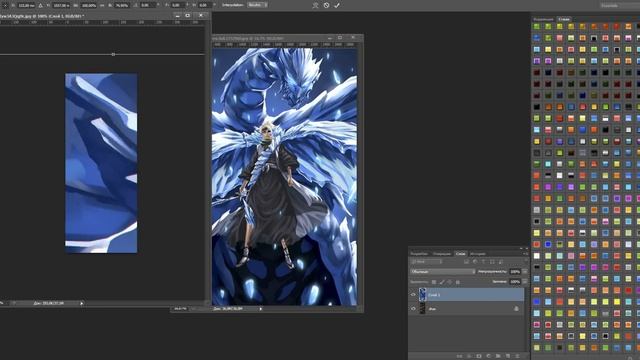Toggle the layer filtering on/off switch

[526, 260]
